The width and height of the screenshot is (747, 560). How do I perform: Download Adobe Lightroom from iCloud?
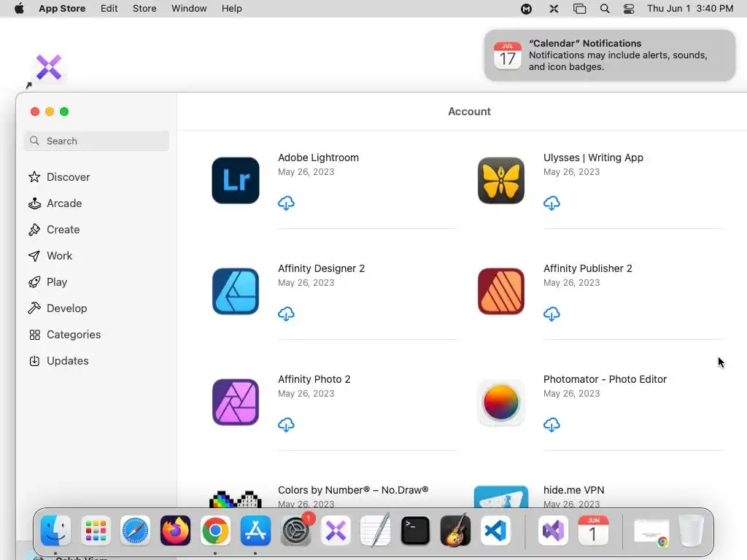click(x=286, y=203)
